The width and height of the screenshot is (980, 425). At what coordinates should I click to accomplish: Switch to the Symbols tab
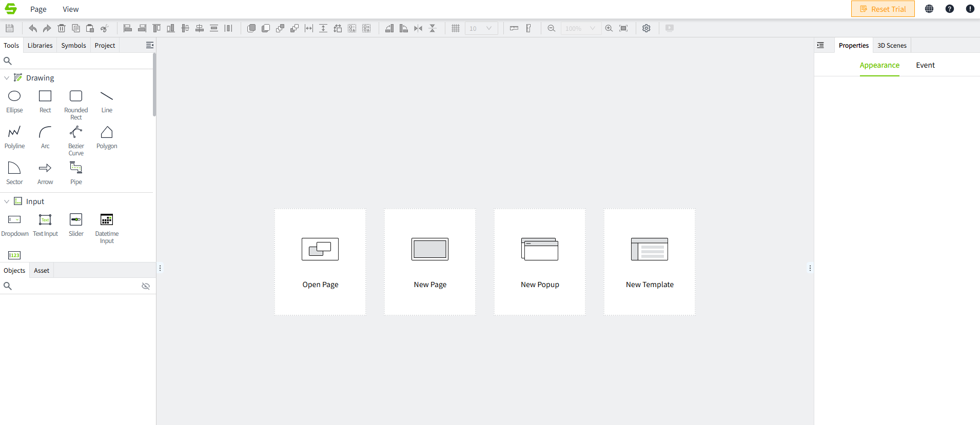point(73,46)
